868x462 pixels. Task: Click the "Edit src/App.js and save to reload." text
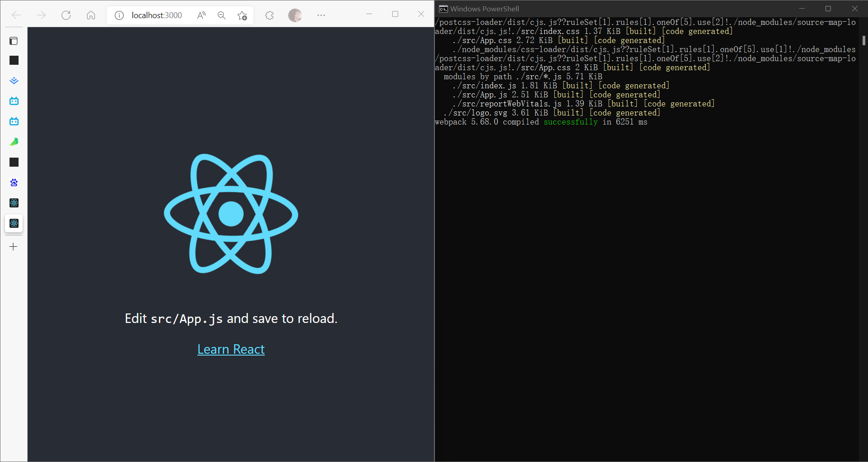point(231,318)
